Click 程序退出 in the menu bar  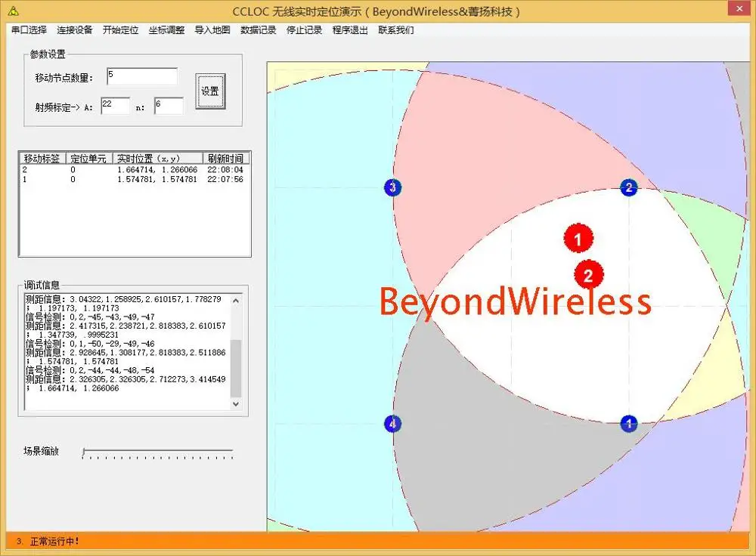pyautogui.click(x=350, y=30)
